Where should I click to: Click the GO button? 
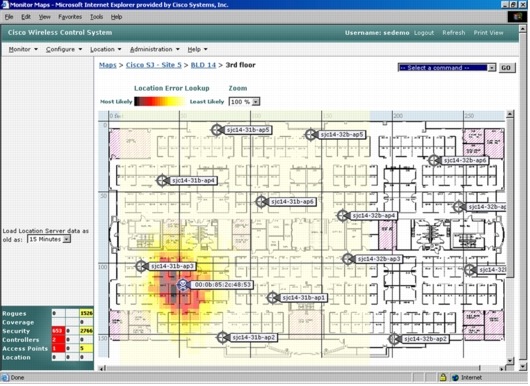pos(506,68)
